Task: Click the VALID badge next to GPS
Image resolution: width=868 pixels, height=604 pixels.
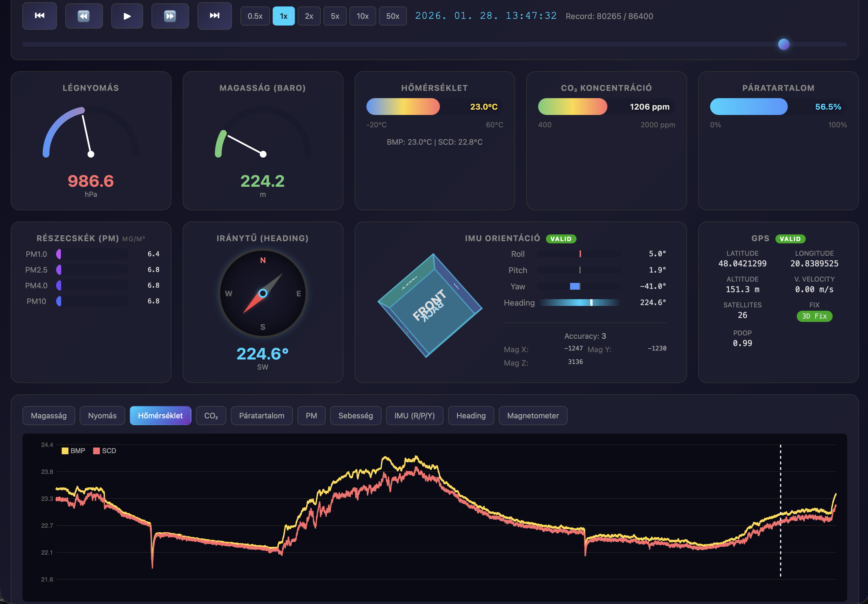Action: tap(791, 239)
